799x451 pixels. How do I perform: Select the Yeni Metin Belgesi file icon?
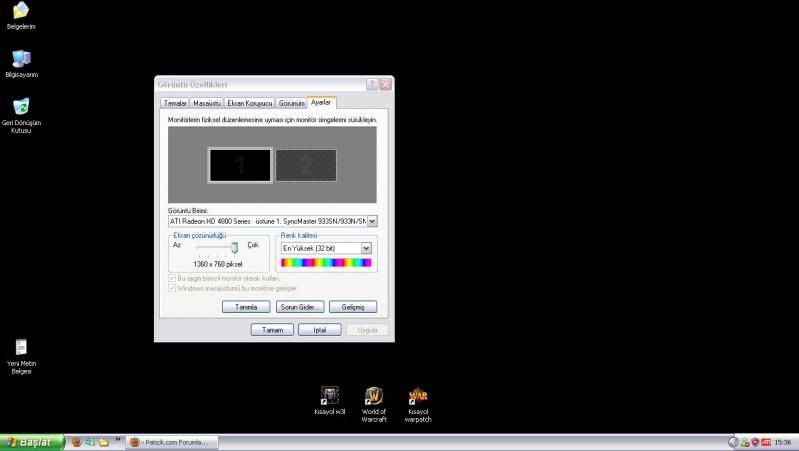[21, 347]
